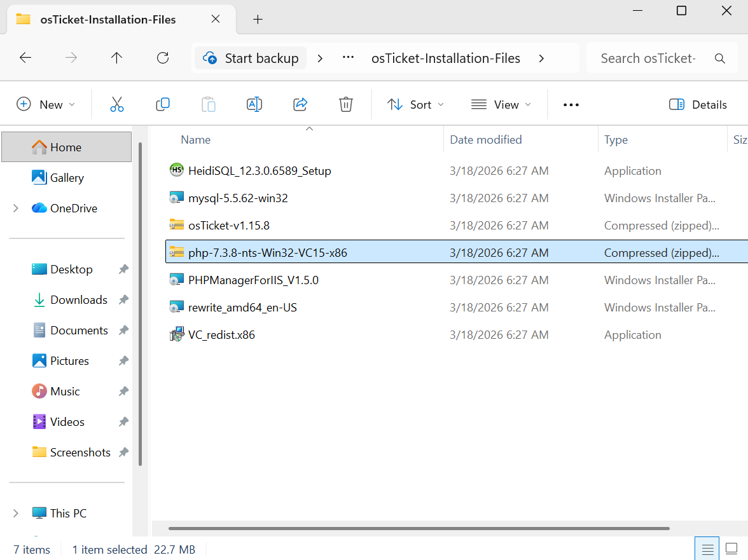
Task: Click the horizontal scrollbar at bottom
Action: click(419, 528)
